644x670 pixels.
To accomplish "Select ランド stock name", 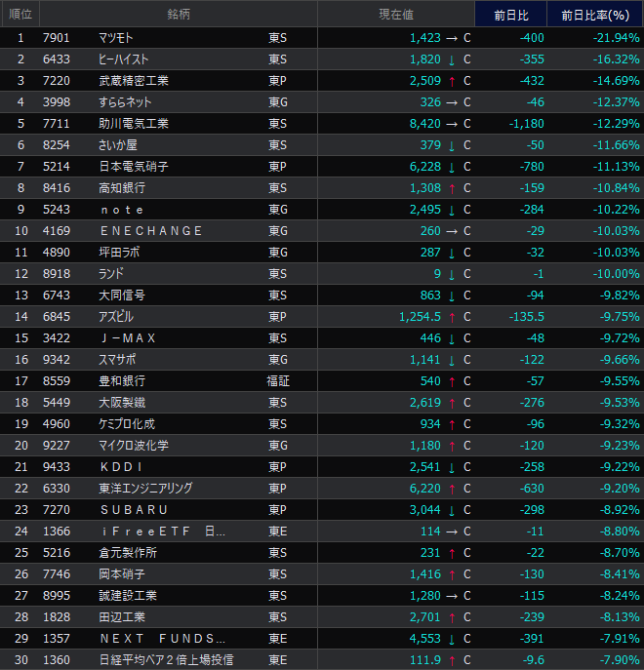I will [111, 273].
